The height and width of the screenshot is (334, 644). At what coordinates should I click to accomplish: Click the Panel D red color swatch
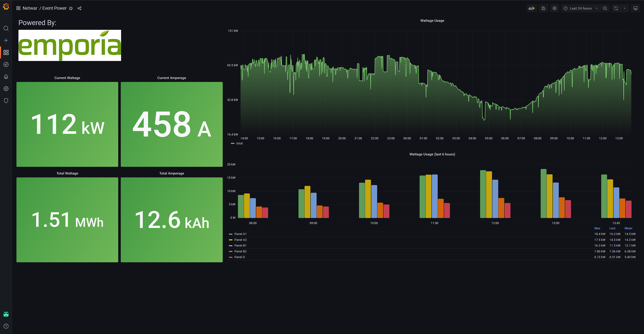point(231,257)
